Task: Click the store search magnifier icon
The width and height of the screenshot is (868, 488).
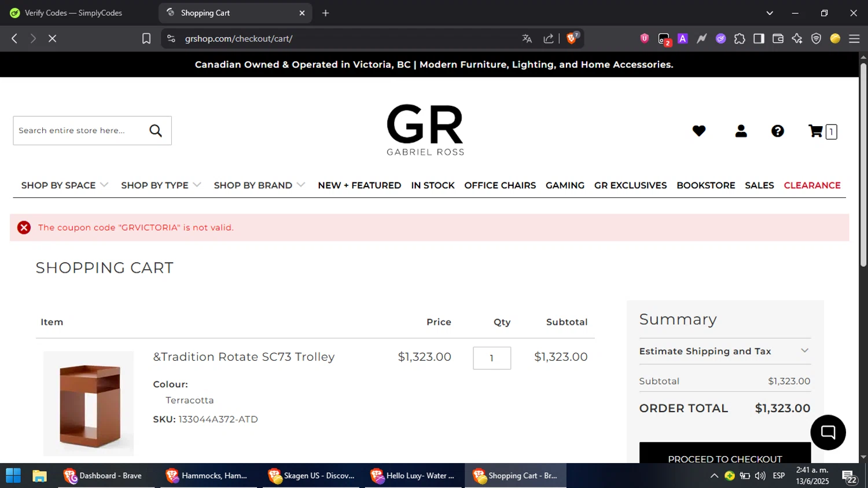Action: pyautogui.click(x=156, y=131)
